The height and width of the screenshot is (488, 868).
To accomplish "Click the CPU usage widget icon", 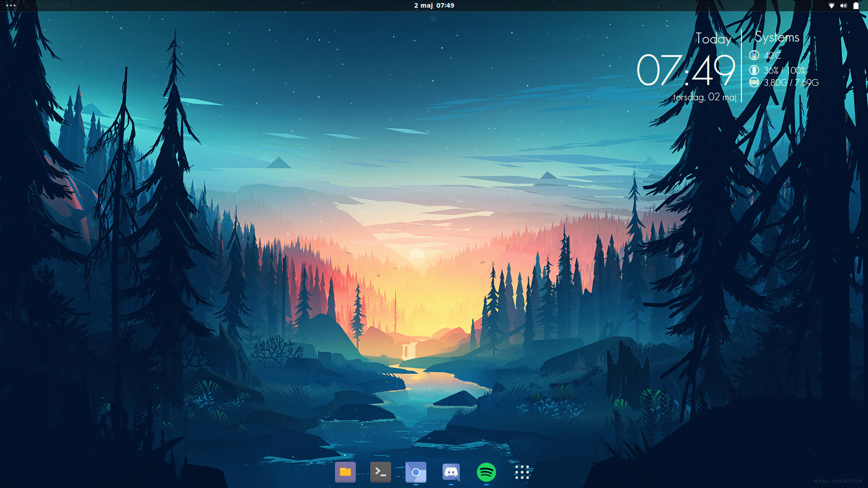I will coord(754,70).
